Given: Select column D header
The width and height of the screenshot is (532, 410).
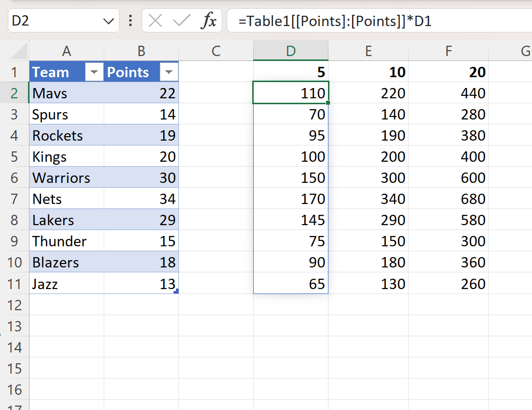Looking at the screenshot, I should point(291,51).
